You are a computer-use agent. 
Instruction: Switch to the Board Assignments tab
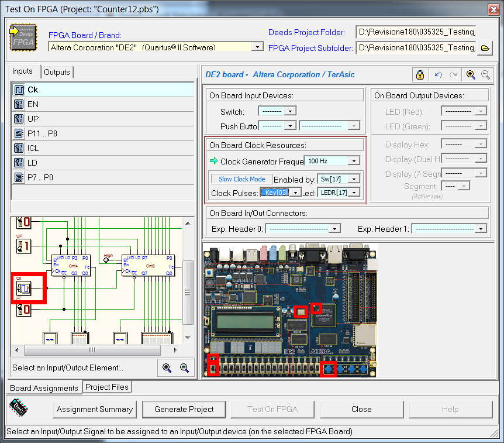coord(44,388)
